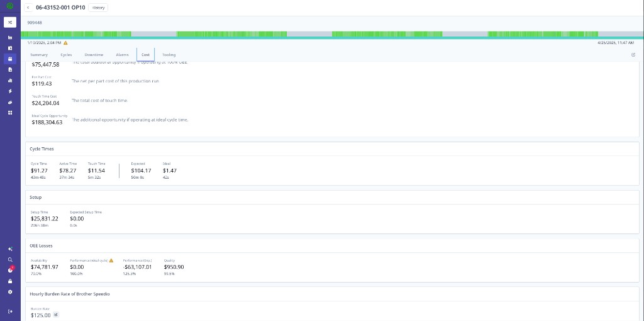Click the Setup section header
Image resolution: width=644 pixels, height=321 pixels.
36,197
